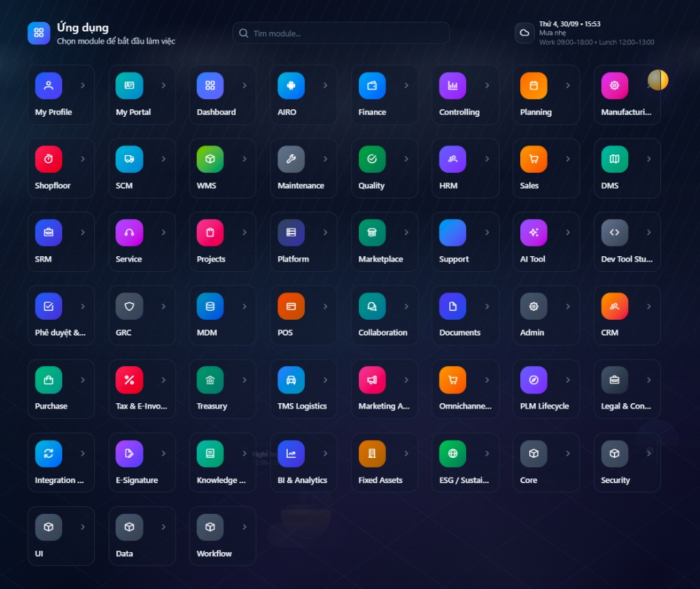The height and width of the screenshot is (589, 700).
Task: Open the Planning calendar icon
Action: 533,85
